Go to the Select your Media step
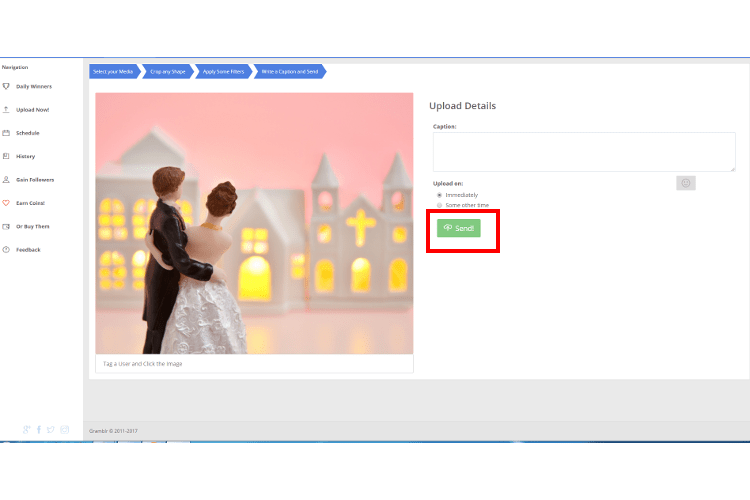Screen dimensions: 750x500 click(x=113, y=71)
